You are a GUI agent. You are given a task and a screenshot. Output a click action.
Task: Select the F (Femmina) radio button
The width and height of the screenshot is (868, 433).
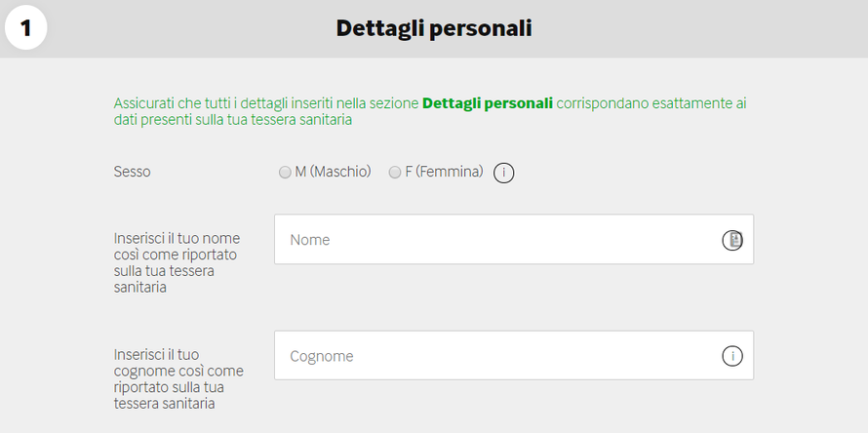pyautogui.click(x=395, y=173)
